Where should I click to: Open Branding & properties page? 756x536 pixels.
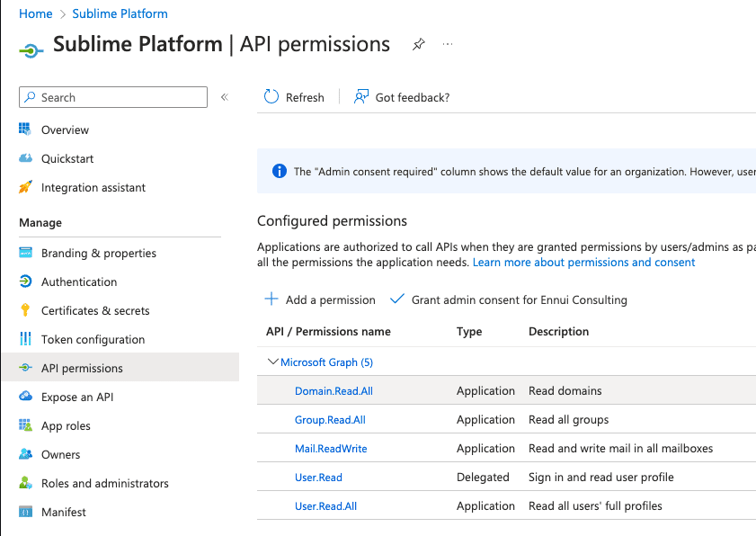pos(99,254)
